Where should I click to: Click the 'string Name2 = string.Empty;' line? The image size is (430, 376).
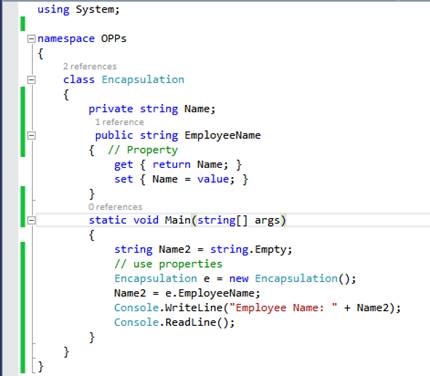click(x=203, y=249)
